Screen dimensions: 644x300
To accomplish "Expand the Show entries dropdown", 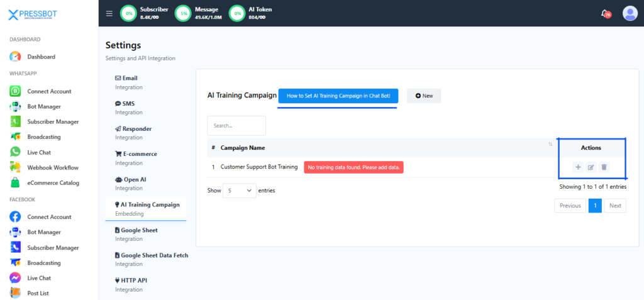I will click(x=239, y=191).
